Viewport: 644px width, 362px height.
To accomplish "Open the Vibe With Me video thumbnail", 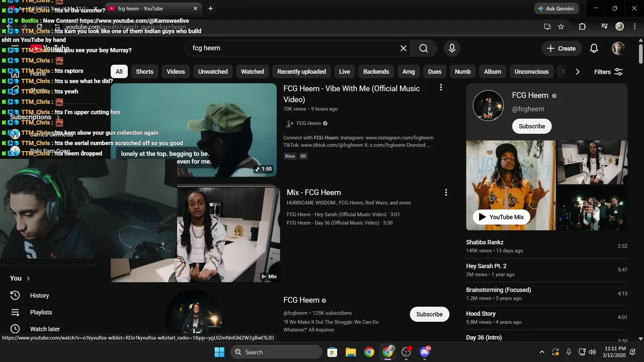I will tap(194, 130).
